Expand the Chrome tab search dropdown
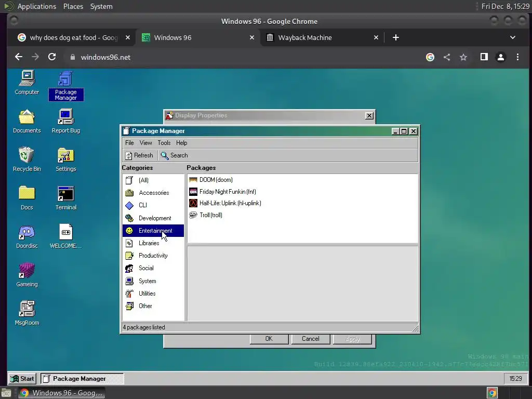The image size is (532, 399). pyautogui.click(x=513, y=37)
